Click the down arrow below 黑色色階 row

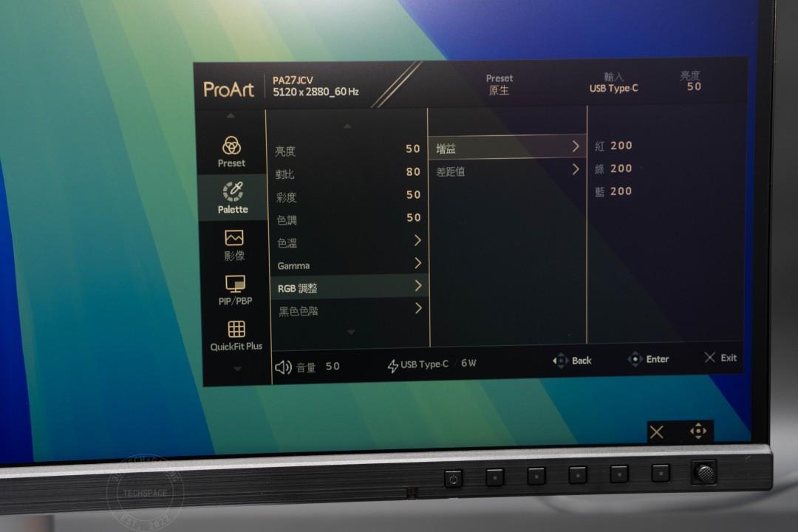351,332
